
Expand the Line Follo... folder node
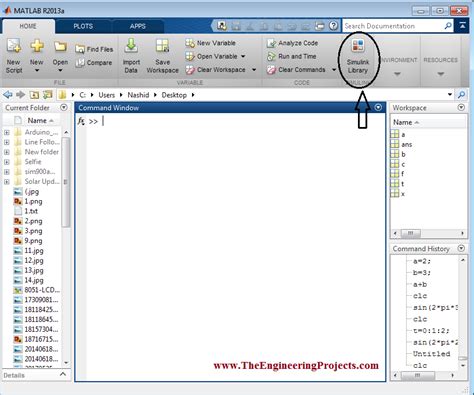pos(7,142)
